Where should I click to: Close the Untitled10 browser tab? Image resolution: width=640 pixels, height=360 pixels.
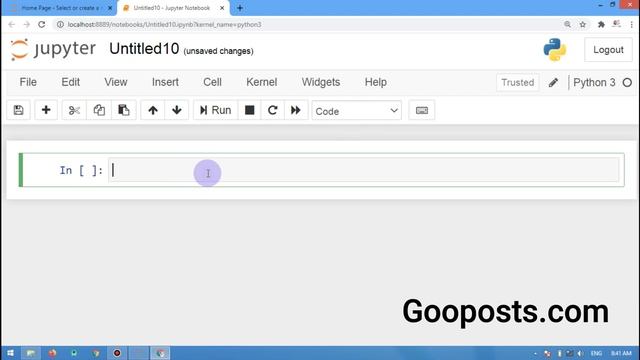click(x=222, y=8)
